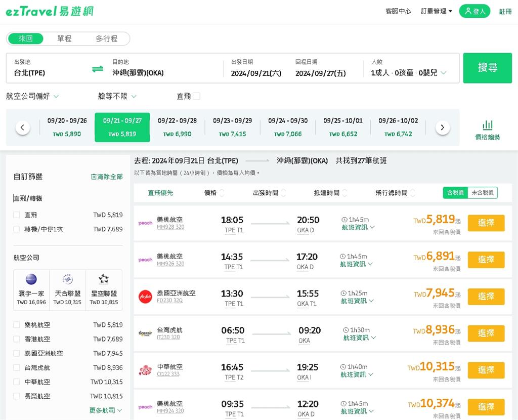
Task: Switch prices to 含稅價
Action: coord(455,193)
